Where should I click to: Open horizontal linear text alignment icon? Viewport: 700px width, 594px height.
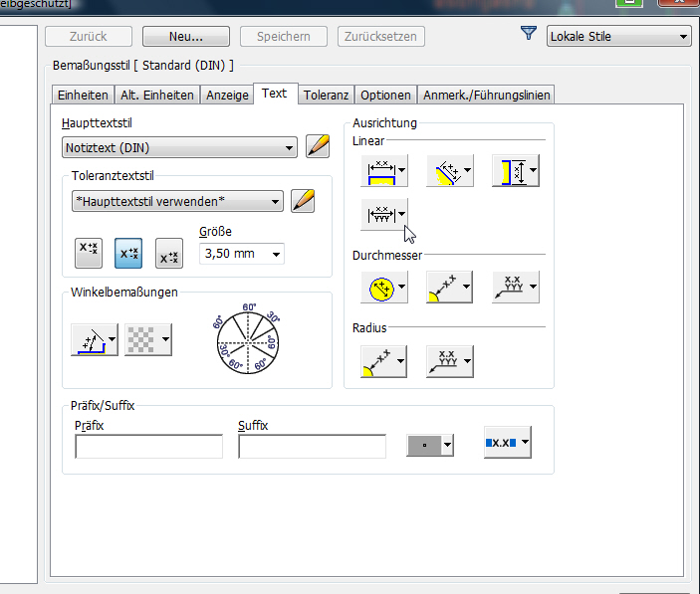(x=380, y=171)
